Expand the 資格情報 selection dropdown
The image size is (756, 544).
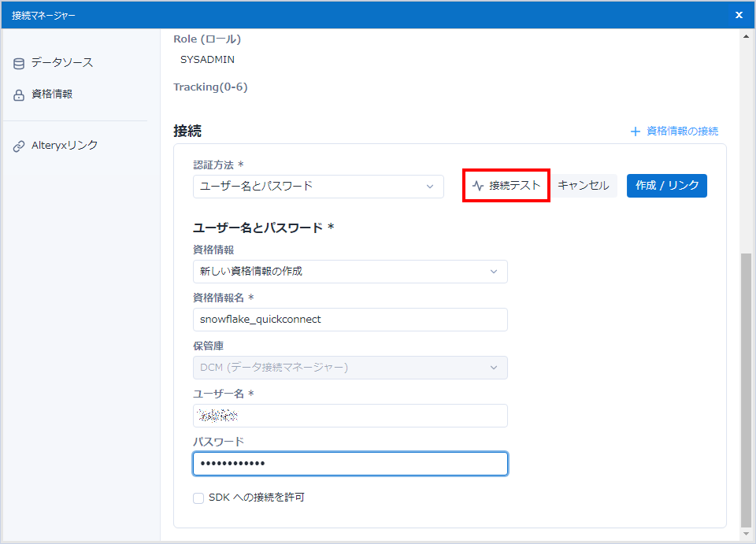point(350,272)
